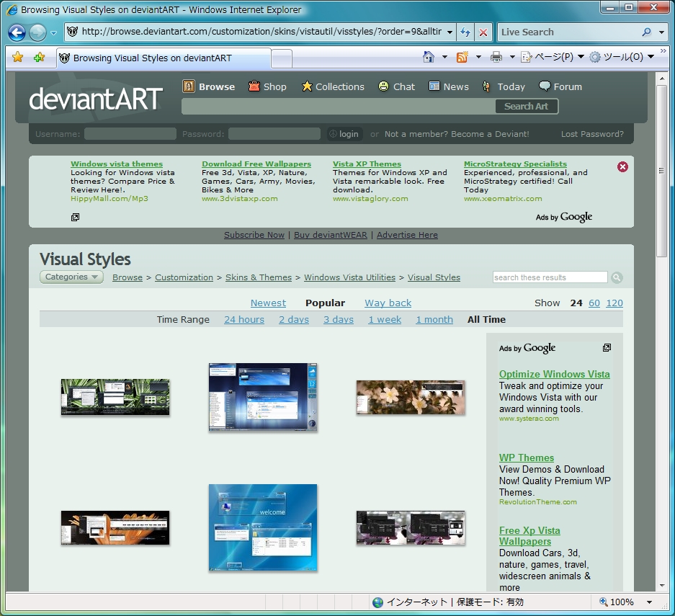Open the News section

(x=449, y=86)
